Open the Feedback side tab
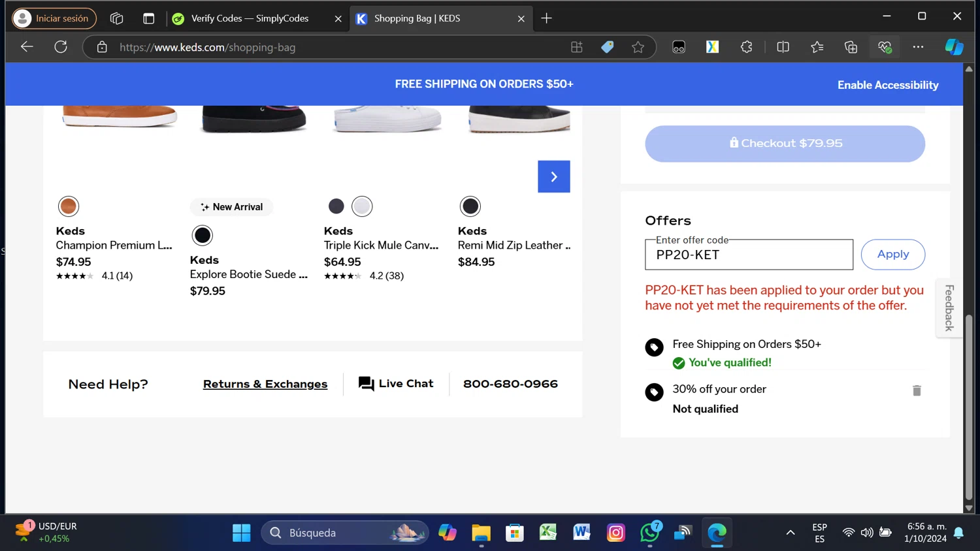 (x=949, y=307)
